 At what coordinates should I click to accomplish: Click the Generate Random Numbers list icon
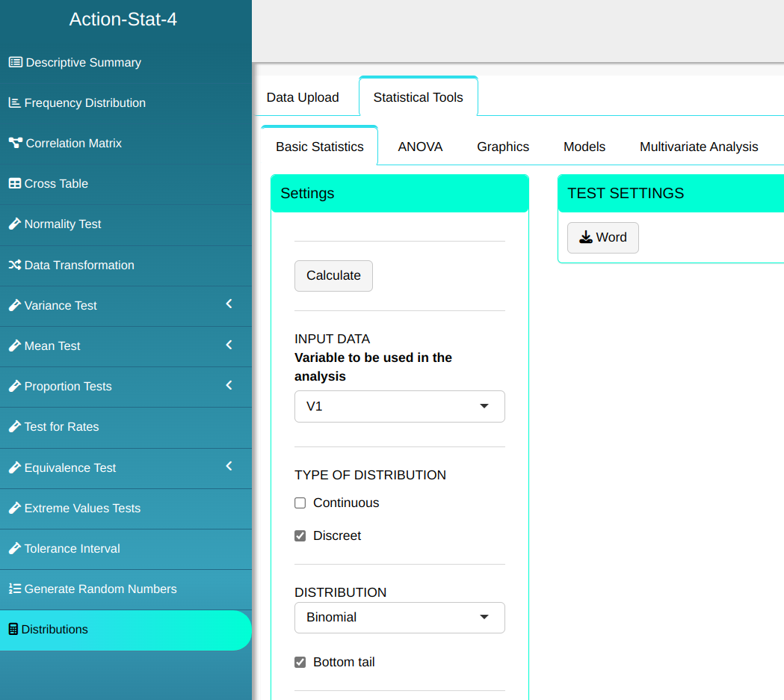[x=14, y=589]
